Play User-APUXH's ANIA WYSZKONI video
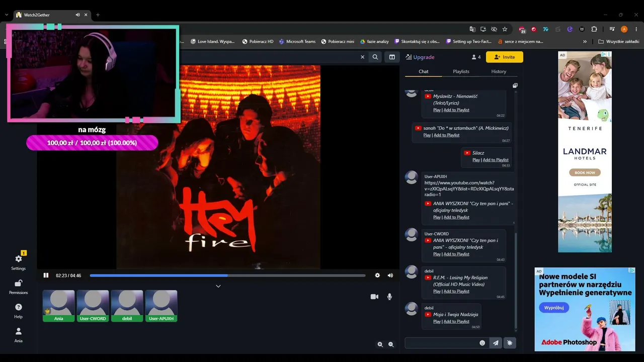 pos(437,217)
